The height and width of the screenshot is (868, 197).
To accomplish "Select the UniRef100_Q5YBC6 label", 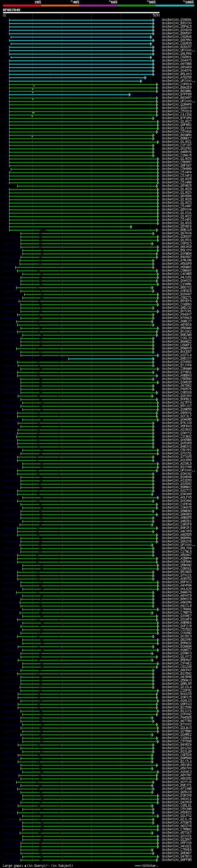I will (177, 226).
